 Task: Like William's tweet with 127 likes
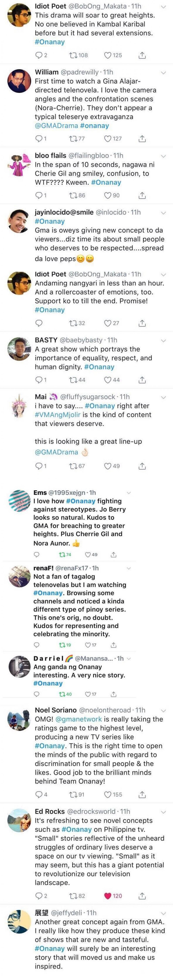108,139
